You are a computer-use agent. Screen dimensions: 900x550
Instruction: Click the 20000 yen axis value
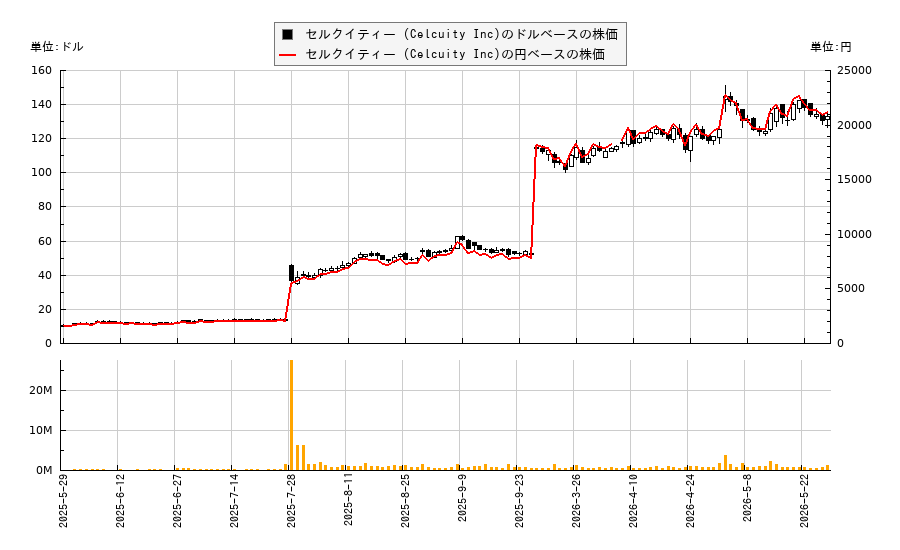(x=854, y=125)
